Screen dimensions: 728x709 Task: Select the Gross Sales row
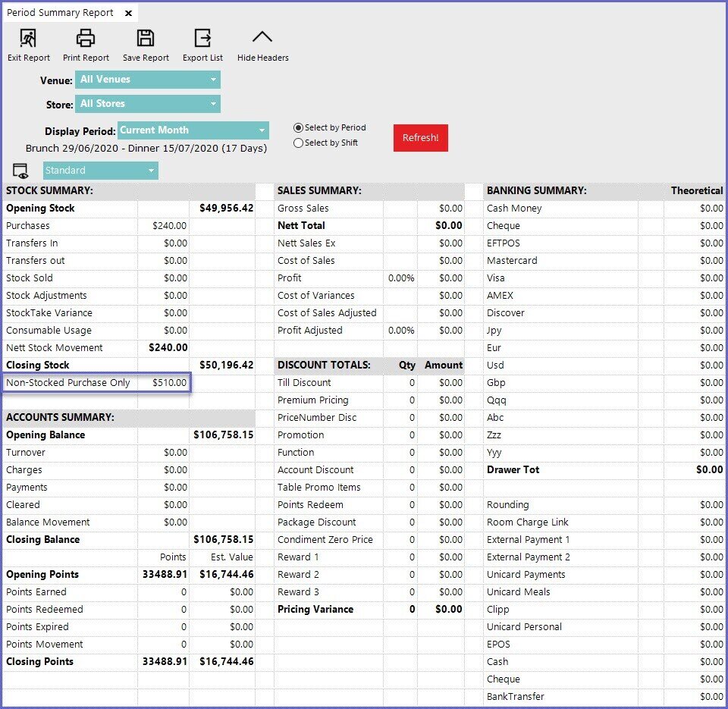303,209
